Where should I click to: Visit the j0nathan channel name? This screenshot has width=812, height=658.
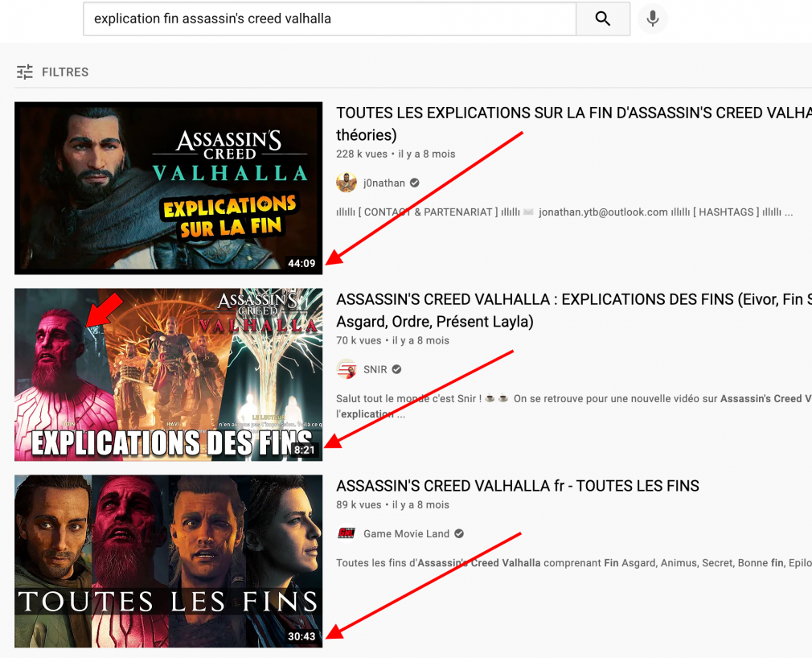pos(384,183)
